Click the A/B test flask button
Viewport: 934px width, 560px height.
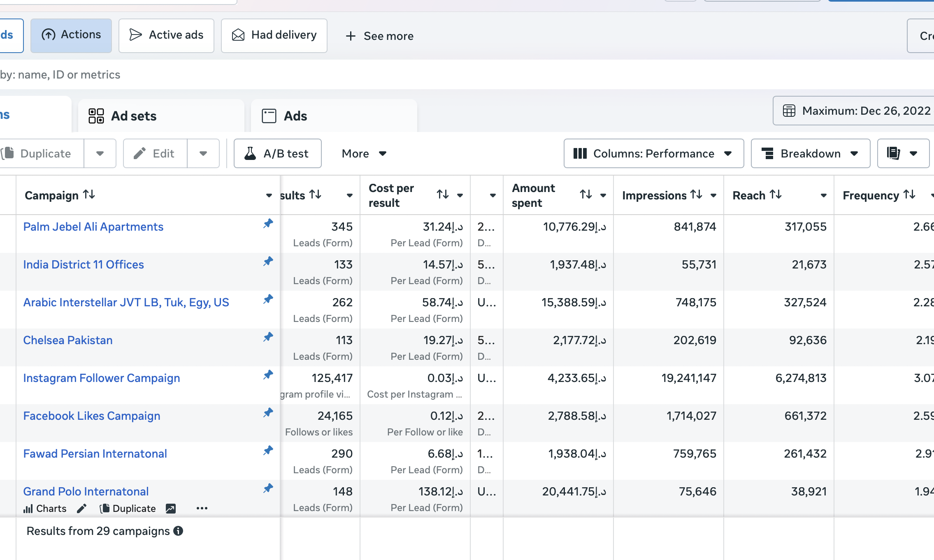tap(277, 153)
